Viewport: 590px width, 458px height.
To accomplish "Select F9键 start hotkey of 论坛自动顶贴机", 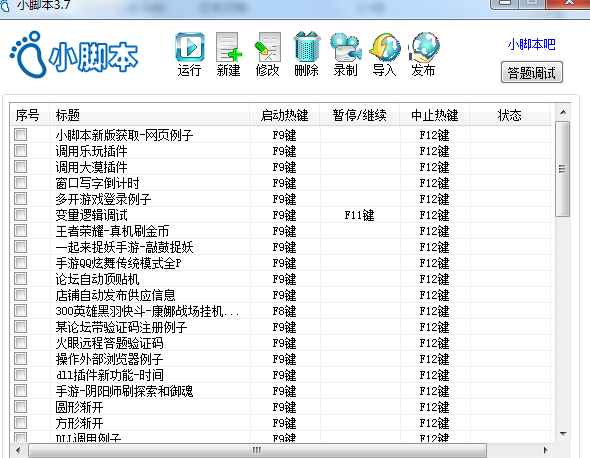I will (284, 279).
